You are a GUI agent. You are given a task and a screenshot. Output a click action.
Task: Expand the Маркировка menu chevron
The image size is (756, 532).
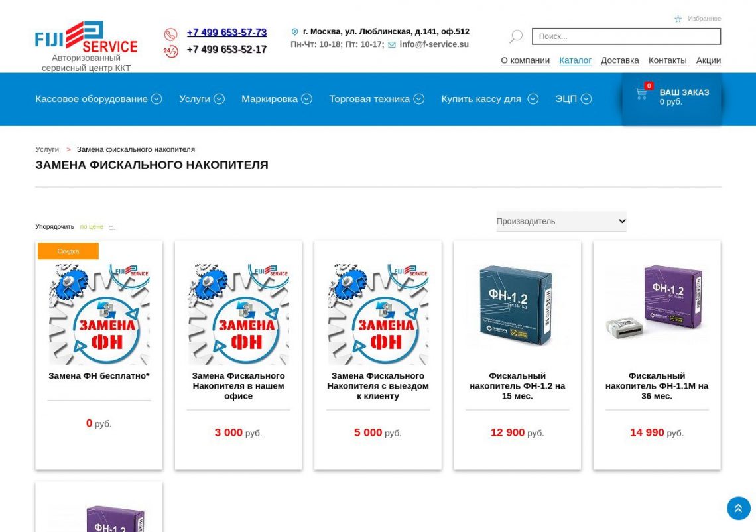coord(306,99)
